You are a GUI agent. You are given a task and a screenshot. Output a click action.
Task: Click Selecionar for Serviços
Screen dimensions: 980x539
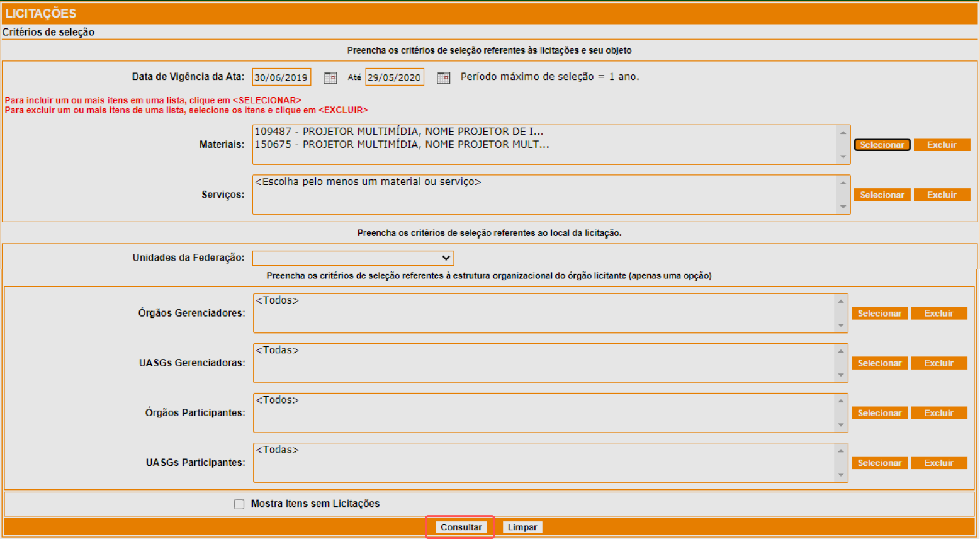tap(882, 195)
